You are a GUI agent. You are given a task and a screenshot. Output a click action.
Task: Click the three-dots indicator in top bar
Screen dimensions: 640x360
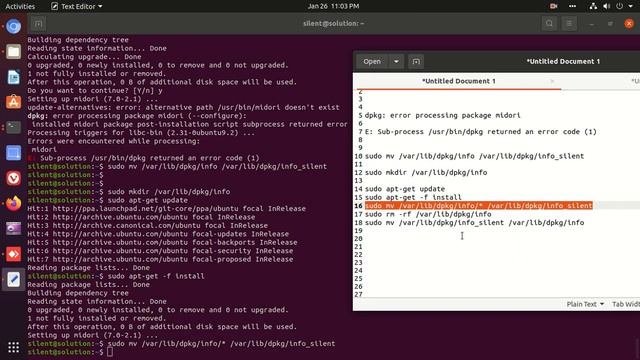[x=572, y=6]
